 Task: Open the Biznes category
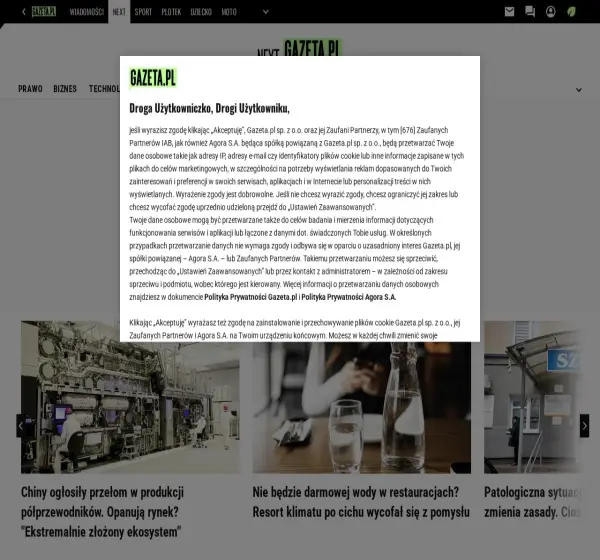(x=65, y=89)
